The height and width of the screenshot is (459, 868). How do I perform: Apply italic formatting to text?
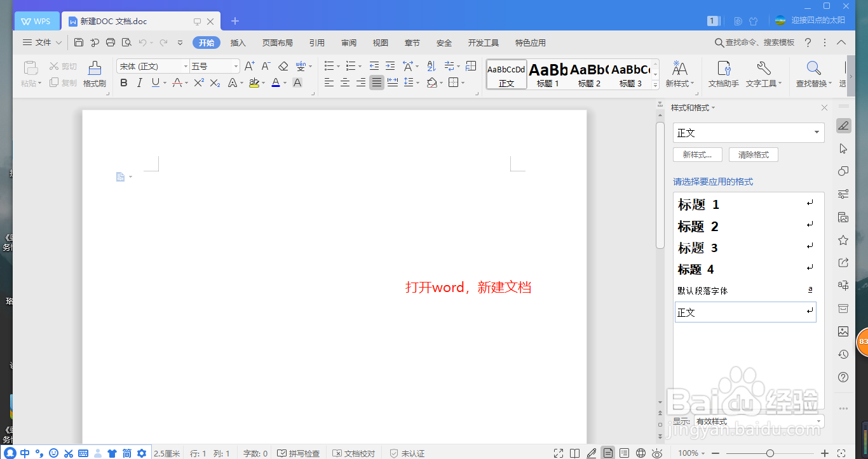140,83
